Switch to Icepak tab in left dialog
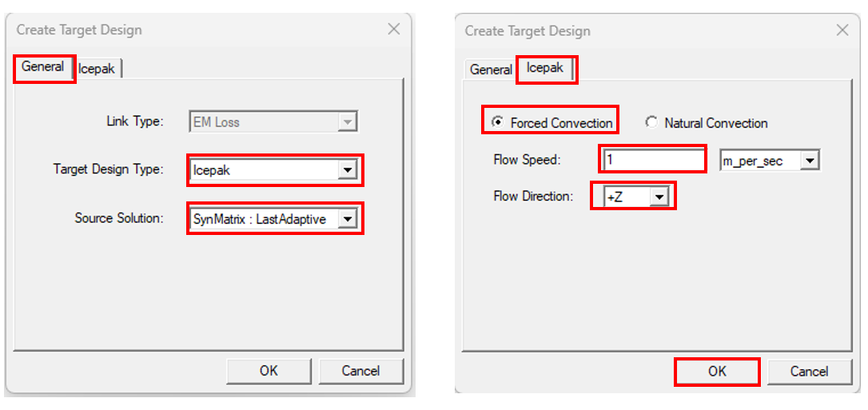 (97, 70)
